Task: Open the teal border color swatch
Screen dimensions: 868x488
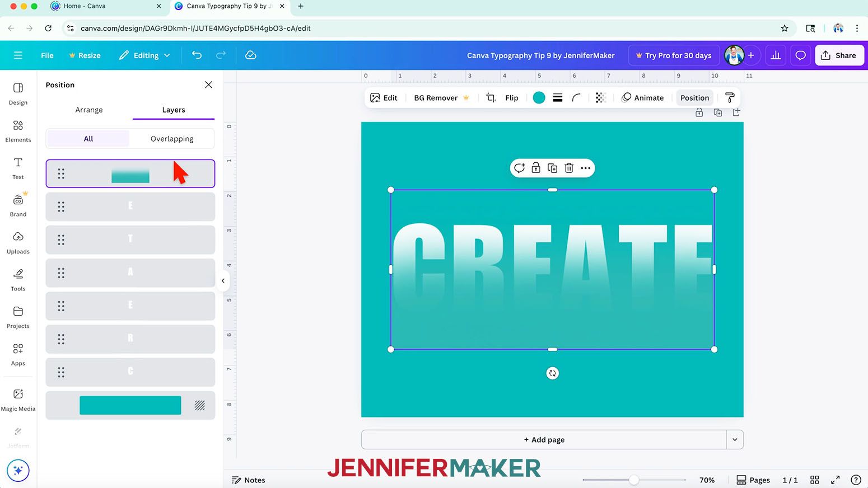Action: point(539,97)
